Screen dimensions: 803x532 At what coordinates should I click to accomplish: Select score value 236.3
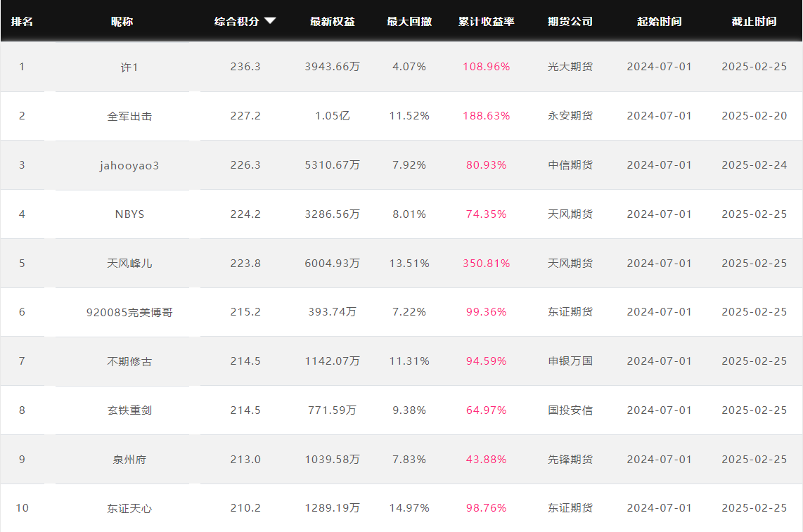(245, 67)
